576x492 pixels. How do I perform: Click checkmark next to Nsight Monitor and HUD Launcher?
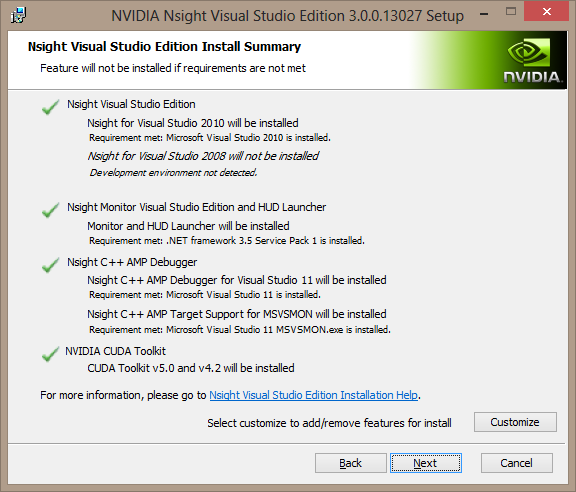pyautogui.click(x=50, y=210)
